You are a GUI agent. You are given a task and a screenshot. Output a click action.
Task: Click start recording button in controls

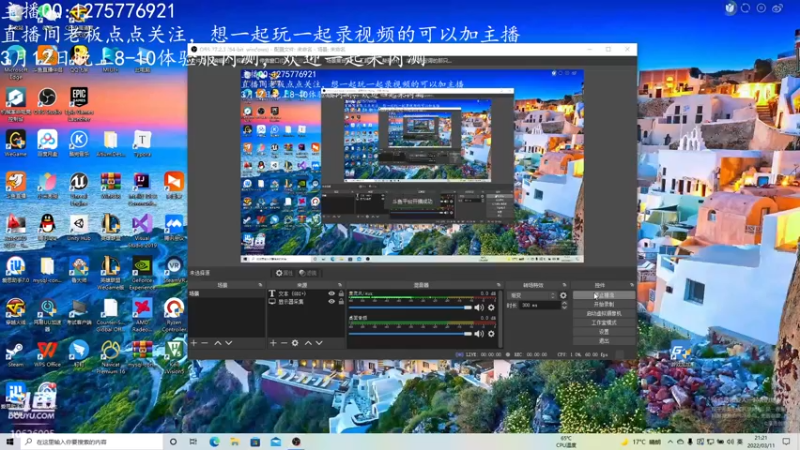click(x=604, y=305)
